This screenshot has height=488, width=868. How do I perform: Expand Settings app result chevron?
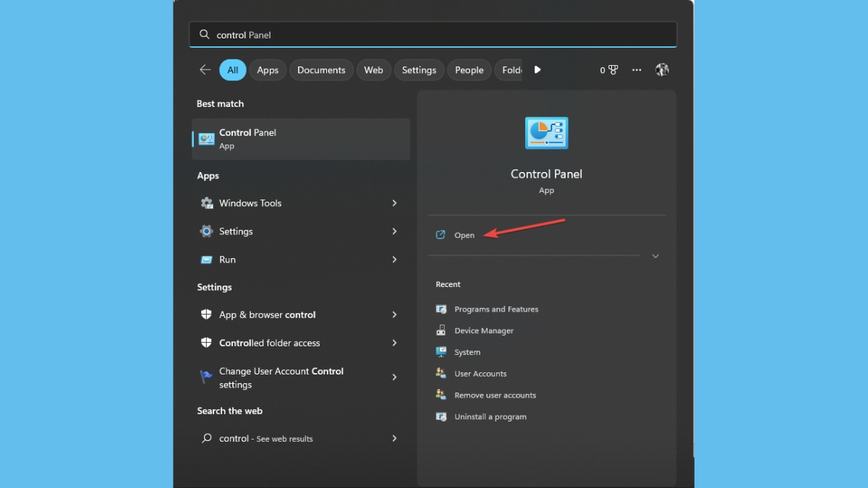[394, 231]
